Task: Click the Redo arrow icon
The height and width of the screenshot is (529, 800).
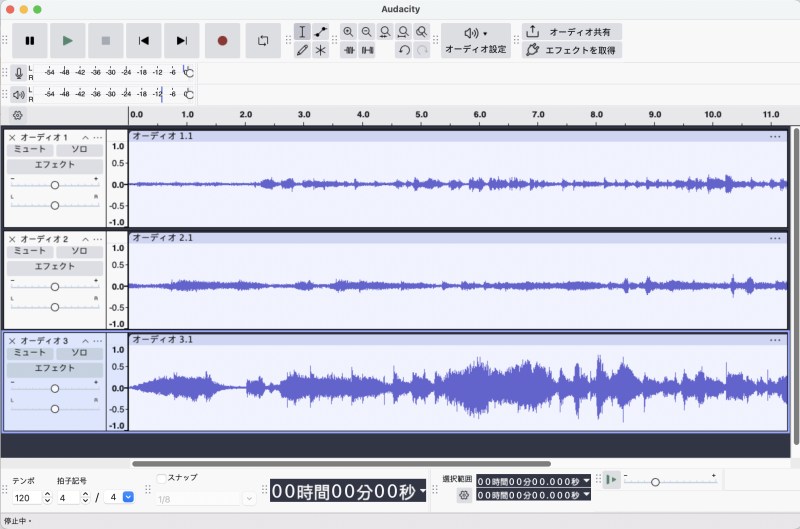Action: tap(422, 50)
